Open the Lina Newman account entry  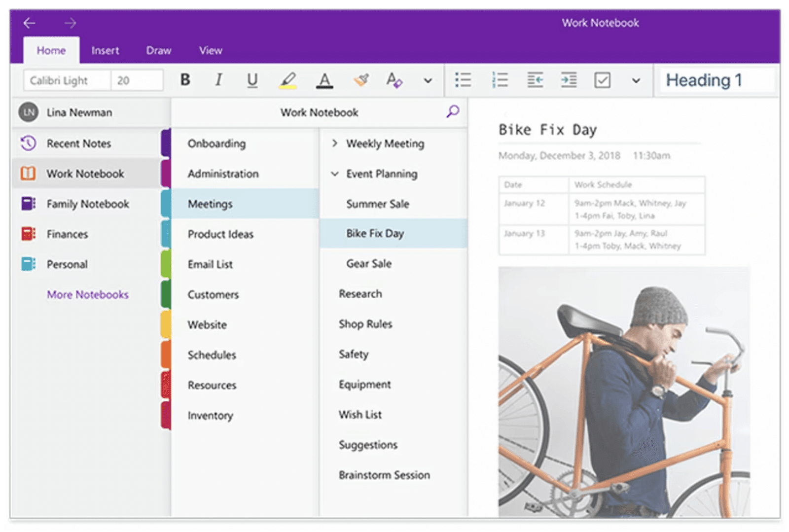click(91, 112)
